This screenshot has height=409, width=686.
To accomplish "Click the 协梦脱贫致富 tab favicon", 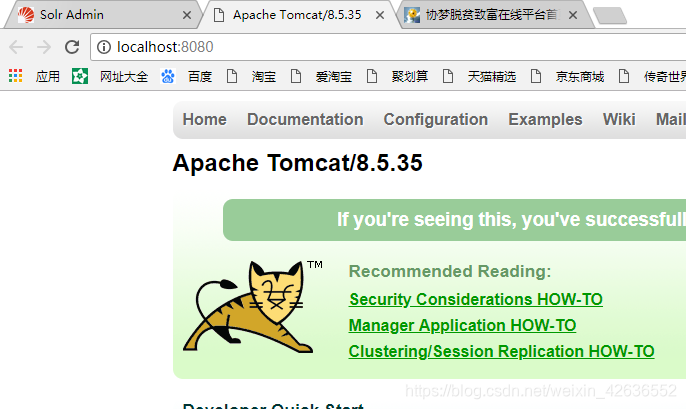I will [412, 15].
